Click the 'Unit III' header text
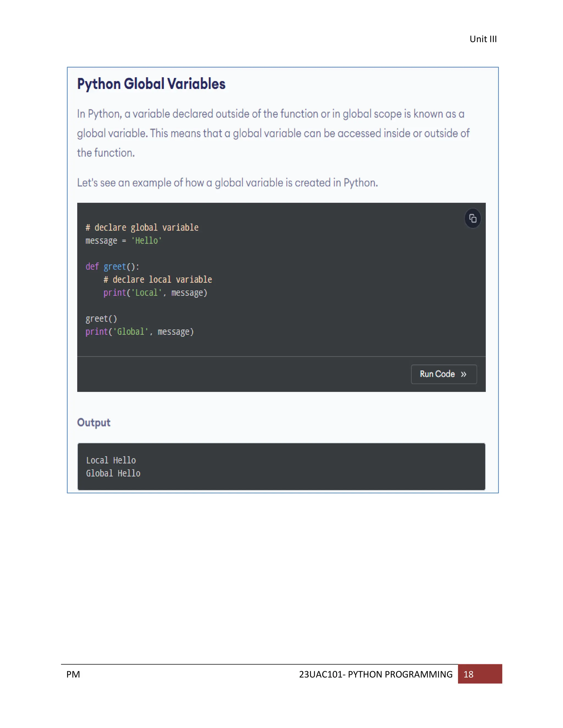The height and width of the screenshot is (728, 563). [x=483, y=39]
